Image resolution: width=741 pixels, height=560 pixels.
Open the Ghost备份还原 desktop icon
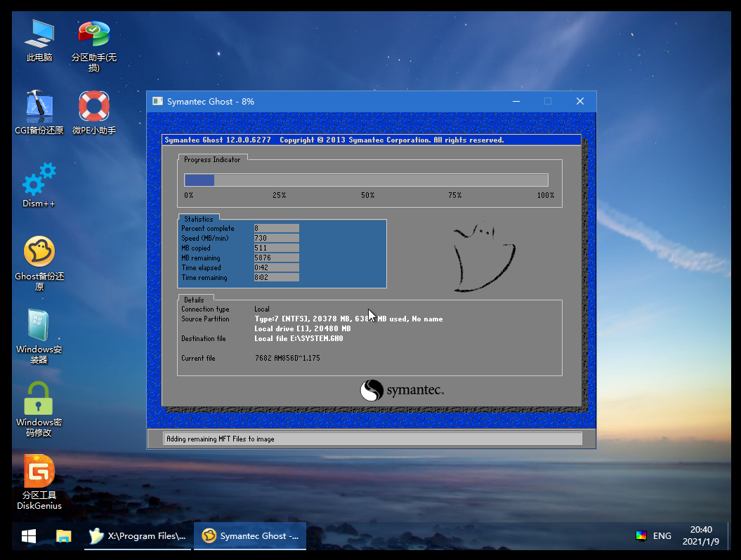pos(39,263)
